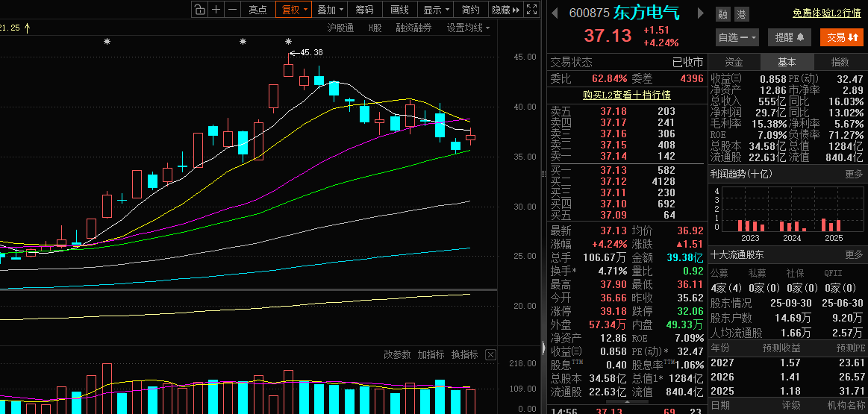This screenshot has height=414, width=868.
Task: Click 画线 draw line tool
Action: [x=399, y=10]
